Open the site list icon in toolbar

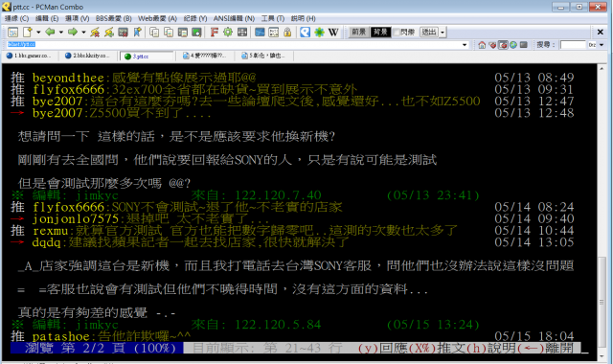pos(12,32)
